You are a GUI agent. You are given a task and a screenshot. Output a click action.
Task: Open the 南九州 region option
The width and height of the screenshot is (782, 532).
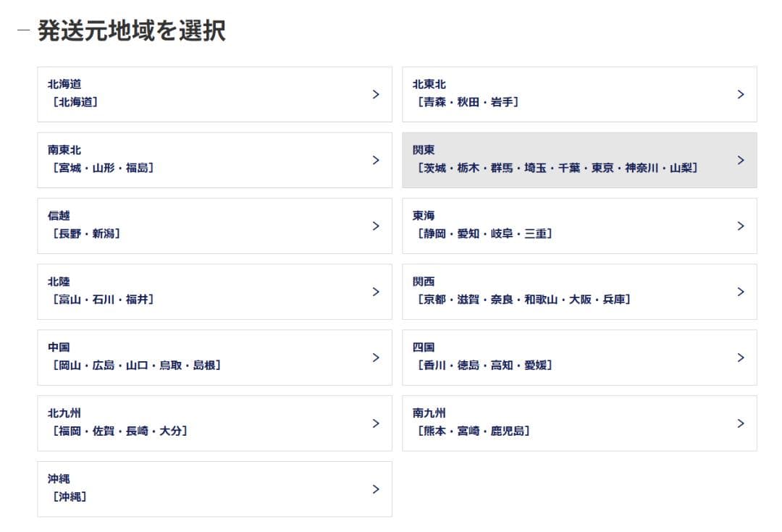tap(579, 423)
